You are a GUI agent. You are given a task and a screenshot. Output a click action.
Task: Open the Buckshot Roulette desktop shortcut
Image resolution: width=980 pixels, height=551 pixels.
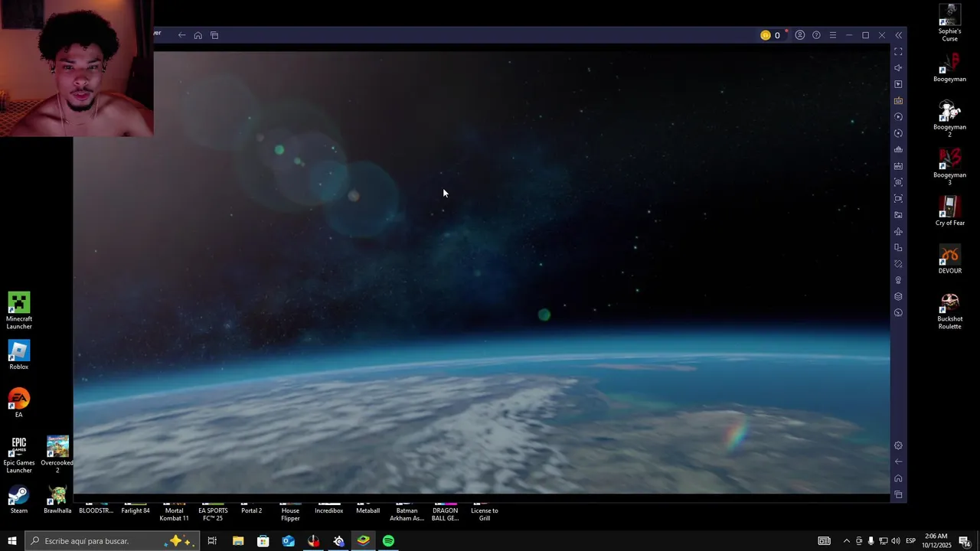pyautogui.click(x=950, y=311)
